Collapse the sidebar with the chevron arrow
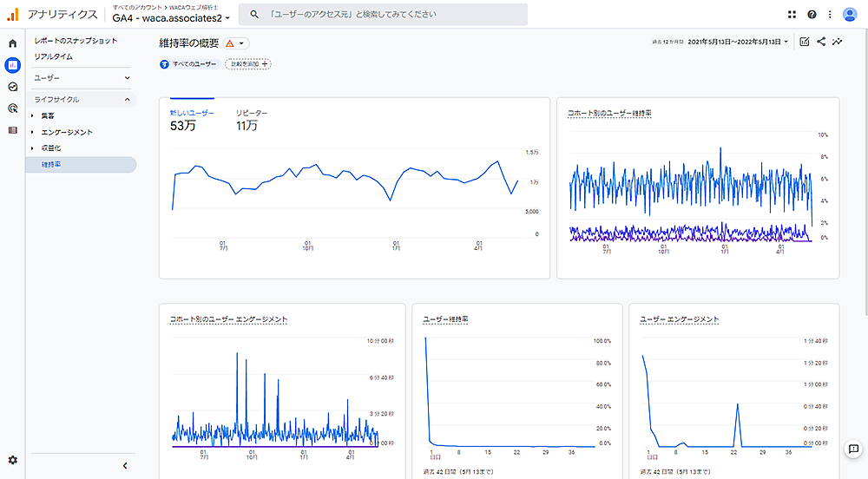The height and width of the screenshot is (479, 868). 125,466
